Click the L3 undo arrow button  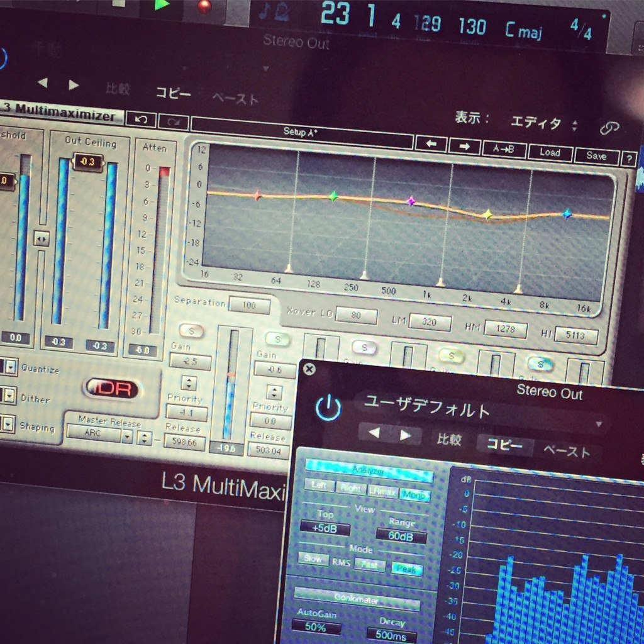[141, 119]
